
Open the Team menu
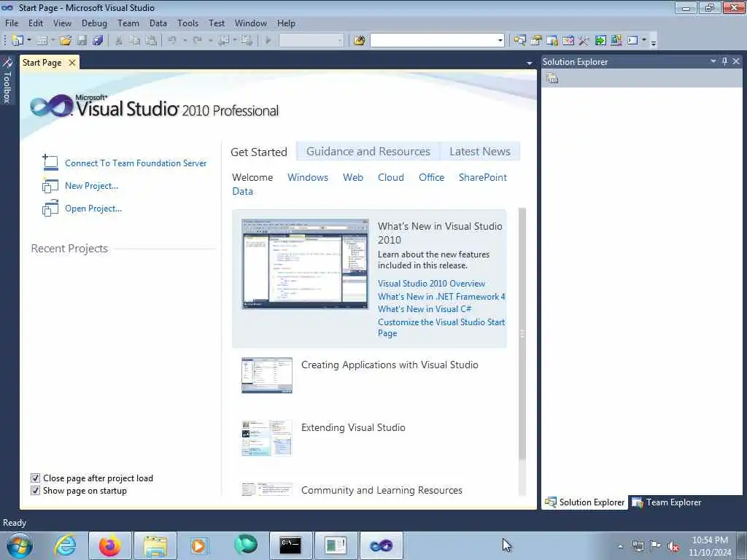coord(128,23)
